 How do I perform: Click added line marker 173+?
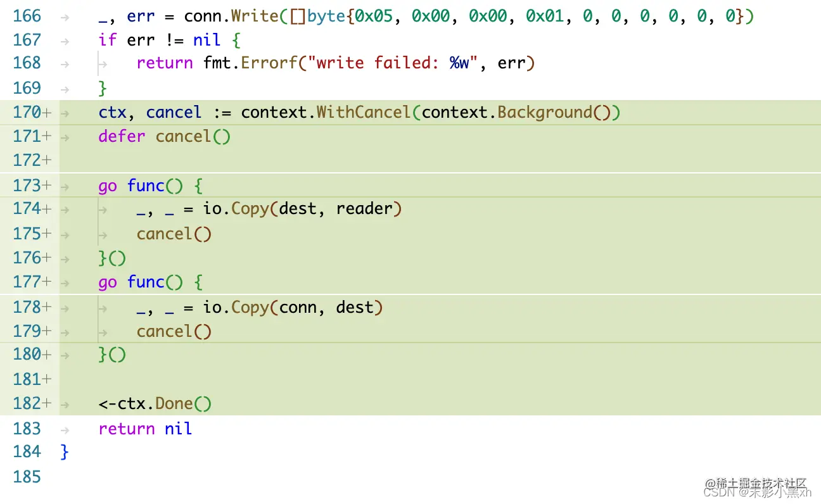tap(32, 186)
